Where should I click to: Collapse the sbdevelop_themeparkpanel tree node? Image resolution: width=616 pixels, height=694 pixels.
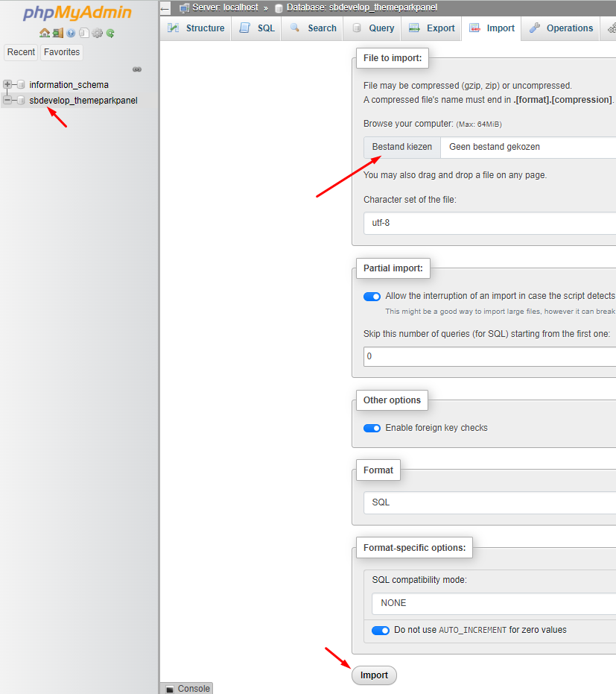(x=7, y=100)
